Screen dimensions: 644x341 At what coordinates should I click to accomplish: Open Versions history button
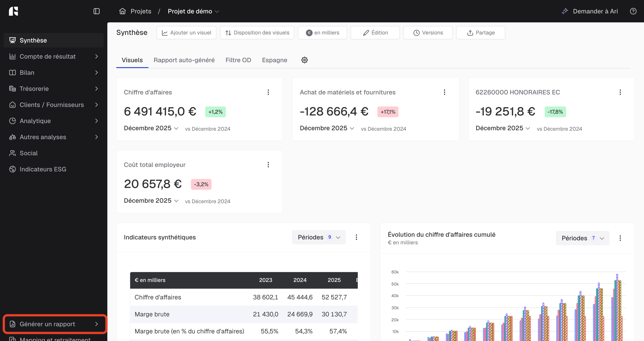[428, 33]
